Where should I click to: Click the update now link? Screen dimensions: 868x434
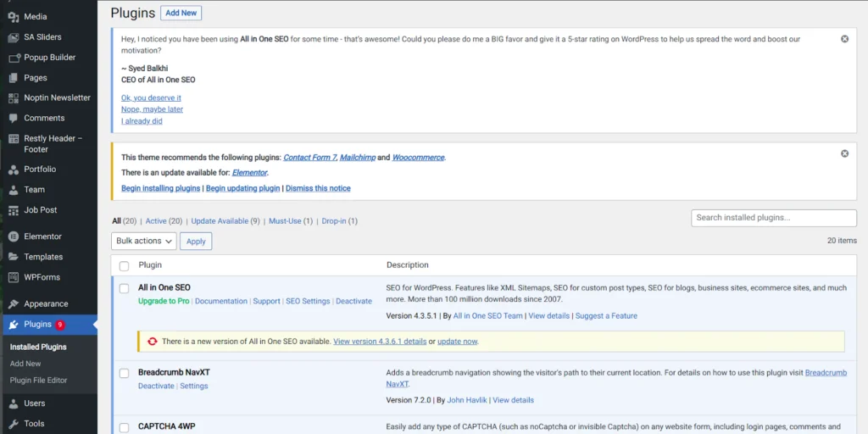457,342
